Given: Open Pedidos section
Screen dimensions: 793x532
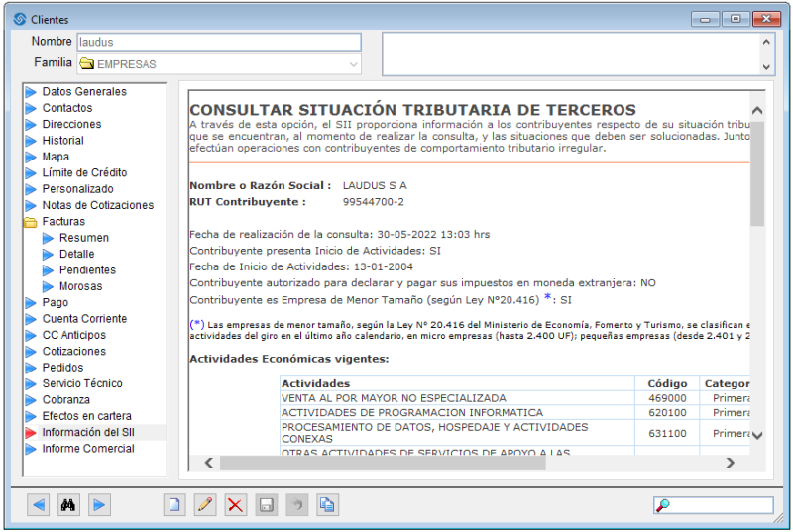Looking at the screenshot, I should point(62,368).
